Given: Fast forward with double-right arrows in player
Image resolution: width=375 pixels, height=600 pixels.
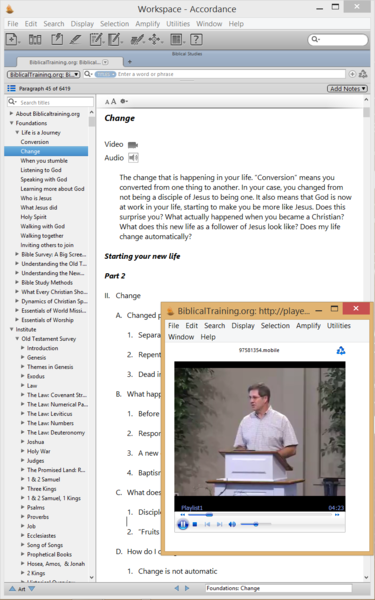Looking at the screenshot, I should tap(337, 515).
